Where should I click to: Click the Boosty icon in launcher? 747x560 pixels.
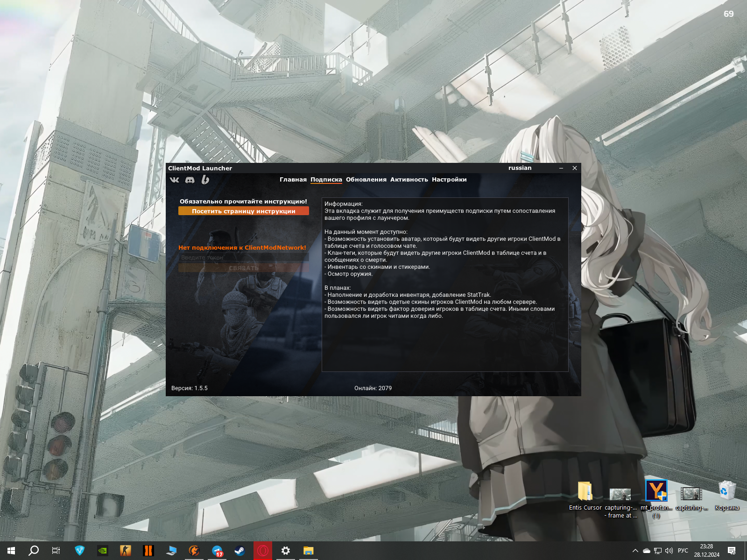(205, 180)
